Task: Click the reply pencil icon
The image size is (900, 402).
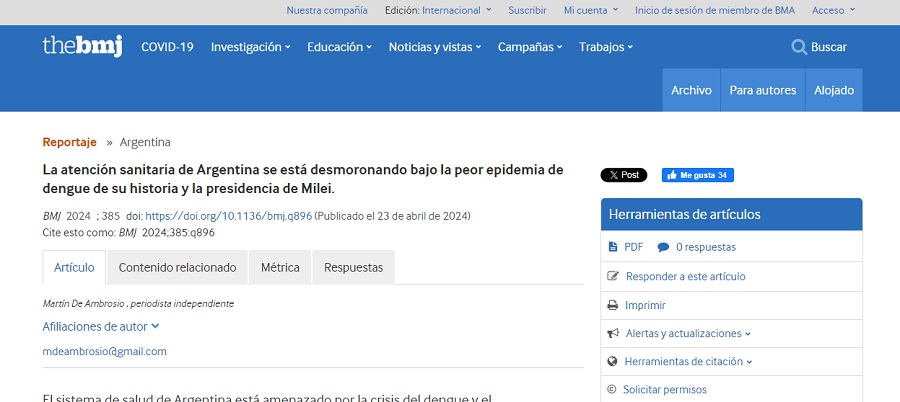Action: (613, 276)
